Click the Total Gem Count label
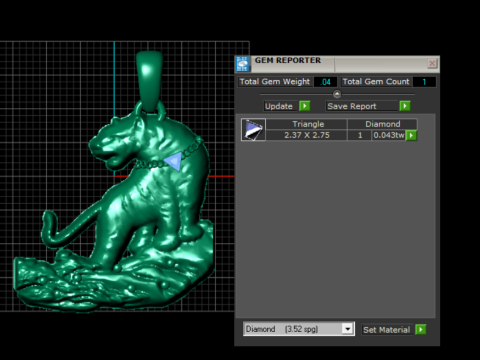This screenshot has height=360, width=480. [x=376, y=82]
